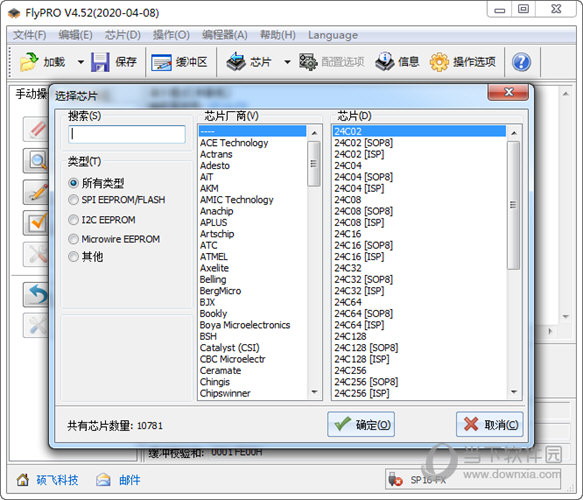Click the blue Help question mark icon
Screen dimensions: 583x500
coord(521,62)
